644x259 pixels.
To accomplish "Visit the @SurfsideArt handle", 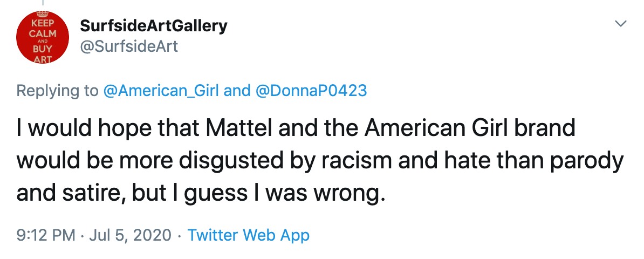I will click(x=129, y=46).
